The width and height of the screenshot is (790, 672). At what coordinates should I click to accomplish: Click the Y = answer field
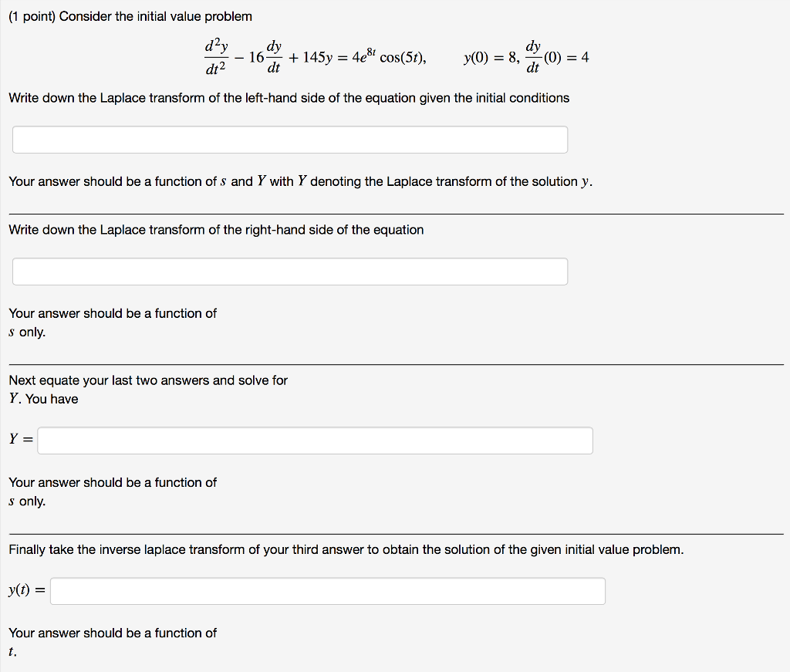[316, 440]
